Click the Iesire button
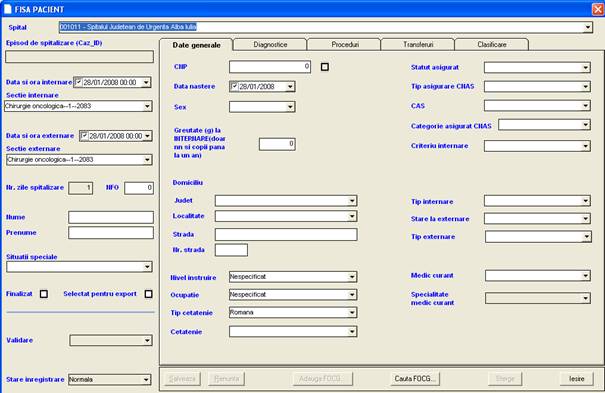Image resolution: width=605 pixels, height=393 pixels. click(576, 379)
